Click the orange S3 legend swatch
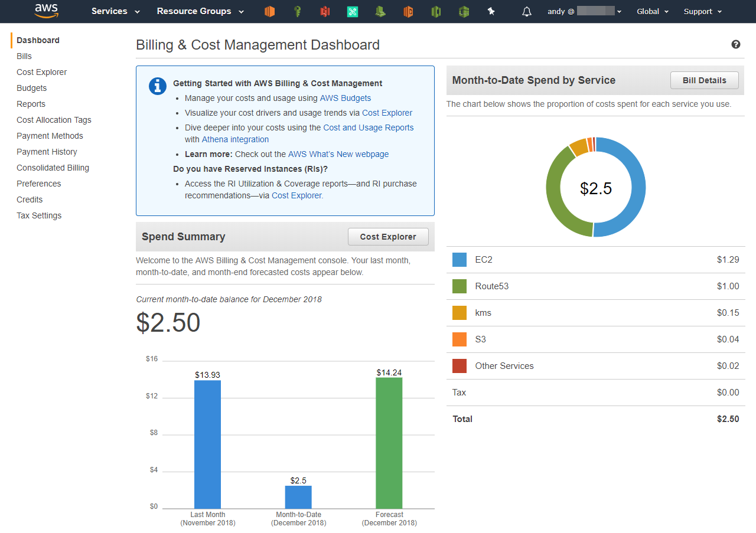 point(460,339)
